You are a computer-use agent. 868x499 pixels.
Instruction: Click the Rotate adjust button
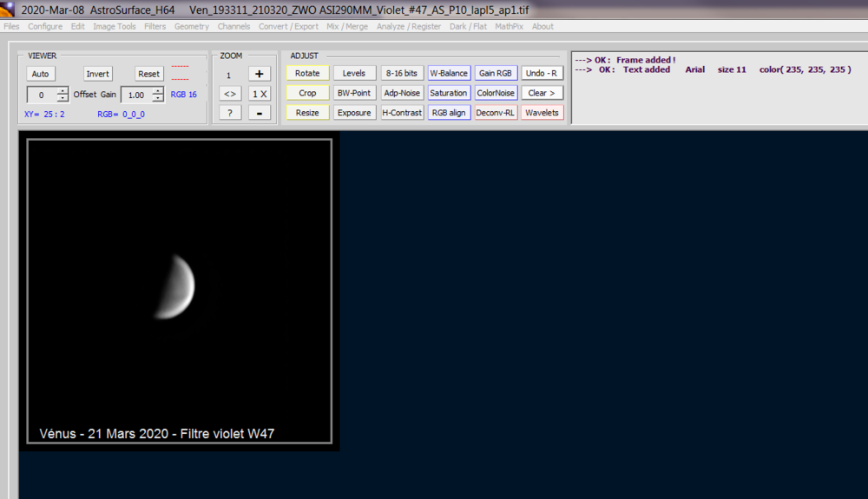[x=307, y=73]
